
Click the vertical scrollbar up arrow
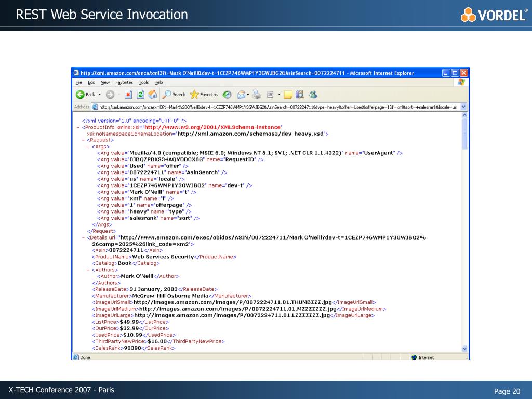coord(464,115)
